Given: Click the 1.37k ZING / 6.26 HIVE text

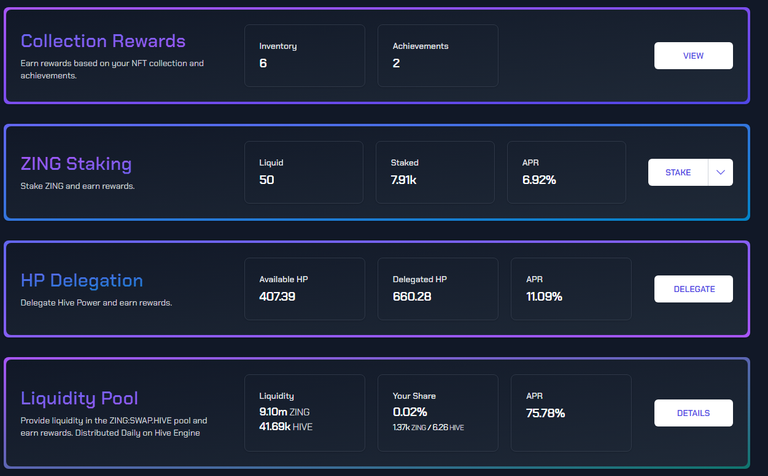Looking at the screenshot, I should pos(428,428).
